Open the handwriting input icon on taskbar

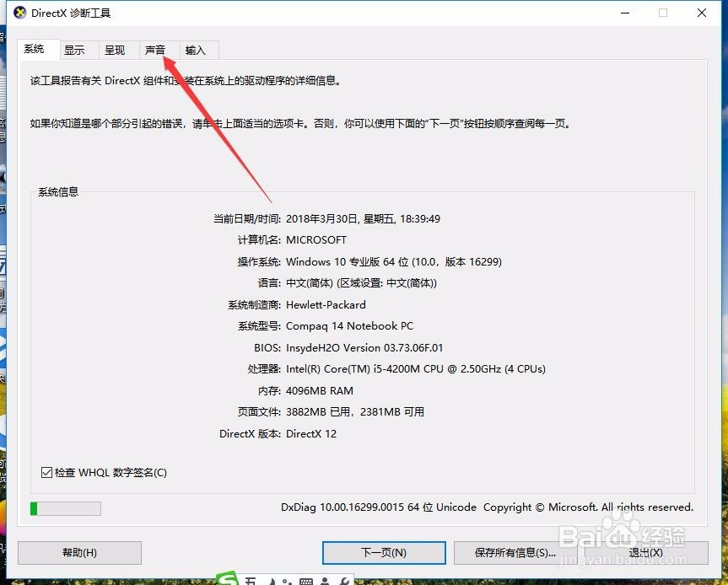(272, 580)
